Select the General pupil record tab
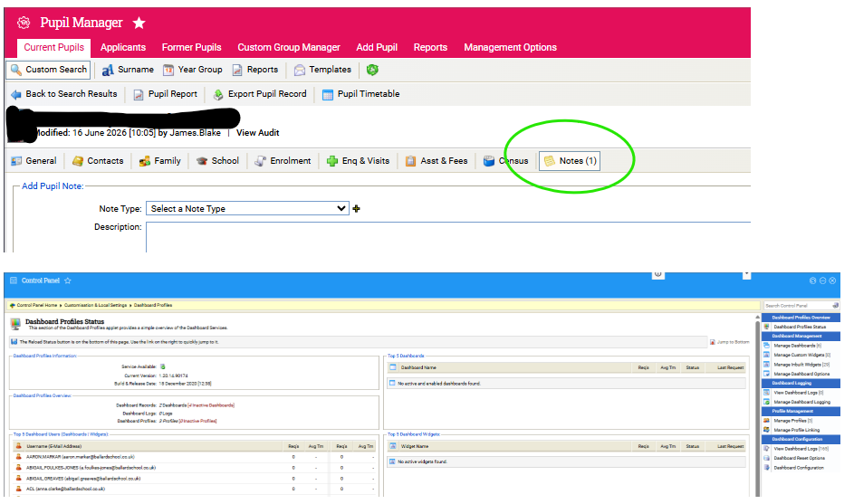This screenshot has width=854, height=504. coord(34,161)
